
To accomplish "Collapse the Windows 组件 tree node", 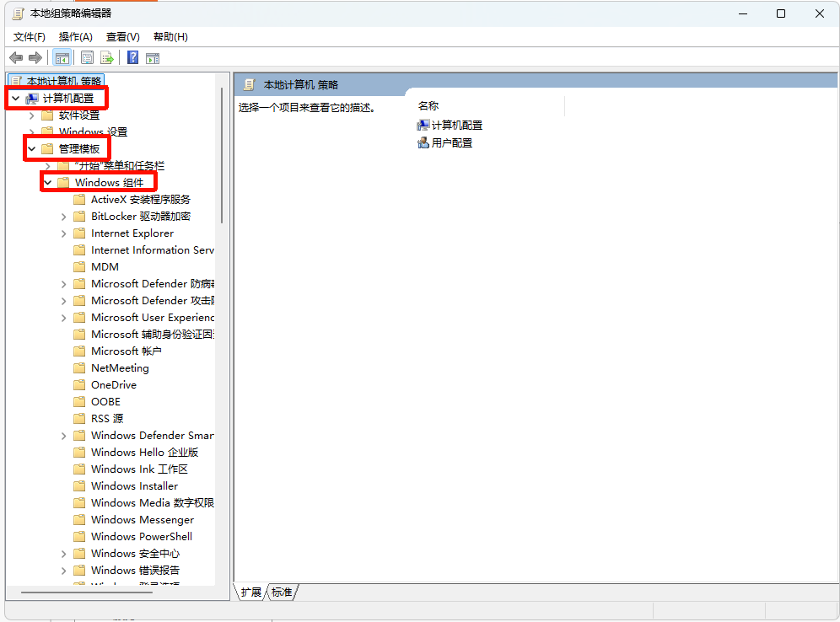I will 48,183.
